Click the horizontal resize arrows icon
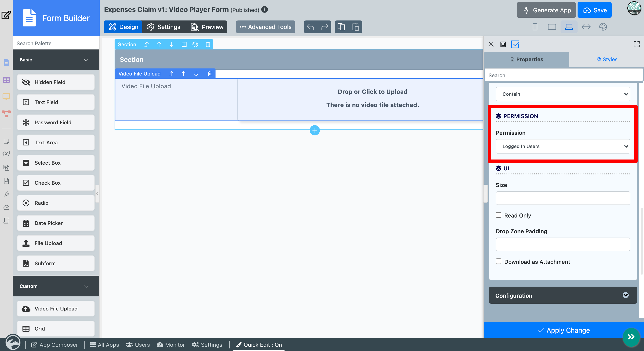 (x=586, y=27)
